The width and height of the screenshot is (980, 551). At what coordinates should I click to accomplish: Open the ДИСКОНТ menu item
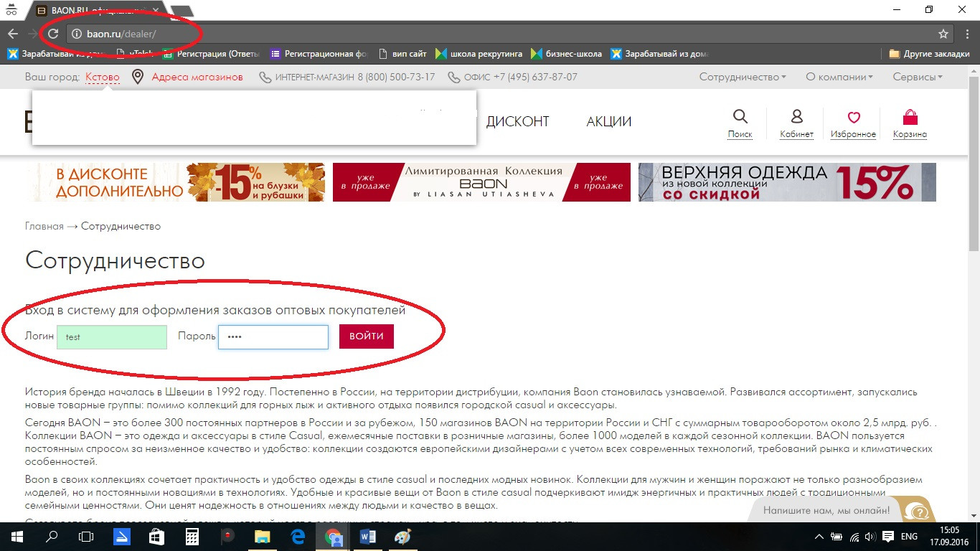click(x=517, y=121)
